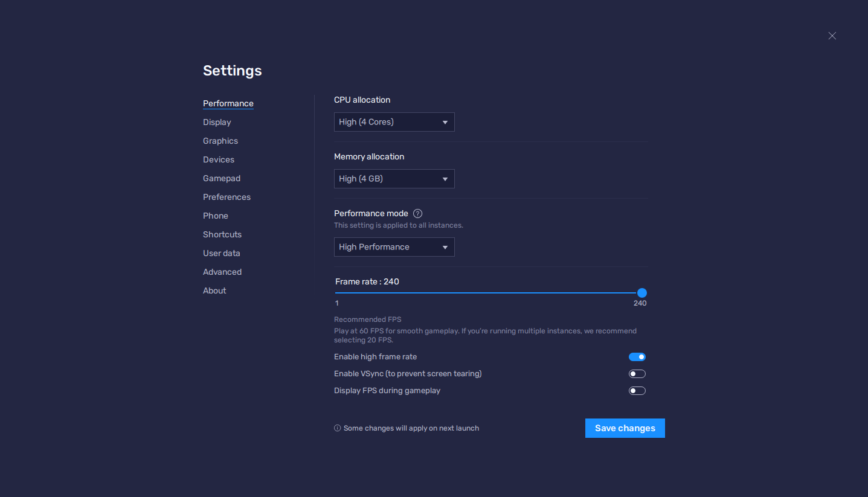Click the info icon beside next-launch note

[x=338, y=428]
